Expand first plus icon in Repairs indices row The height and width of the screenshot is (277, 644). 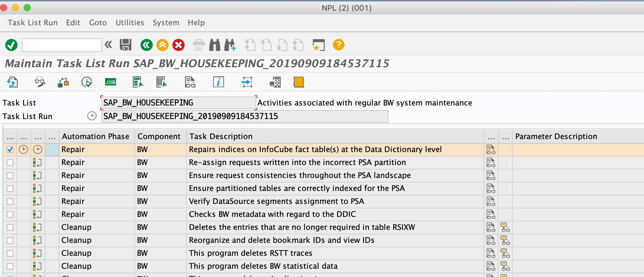(23, 149)
